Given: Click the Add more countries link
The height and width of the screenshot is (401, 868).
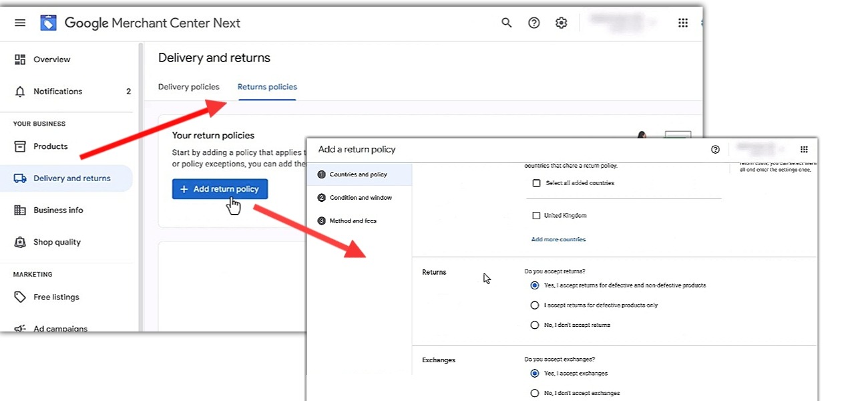Looking at the screenshot, I should [x=558, y=239].
